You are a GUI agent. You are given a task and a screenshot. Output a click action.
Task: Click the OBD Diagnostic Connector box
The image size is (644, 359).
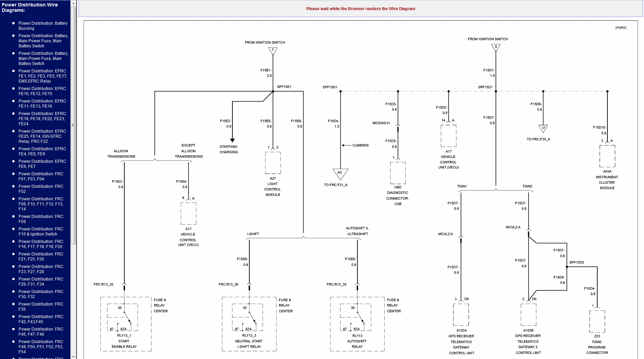[x=398, y=173]
